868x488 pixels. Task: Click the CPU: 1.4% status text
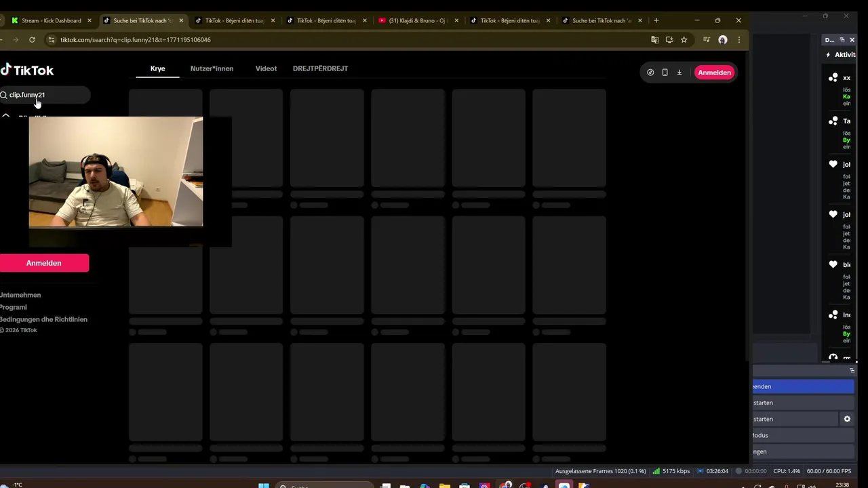(787, 471)
